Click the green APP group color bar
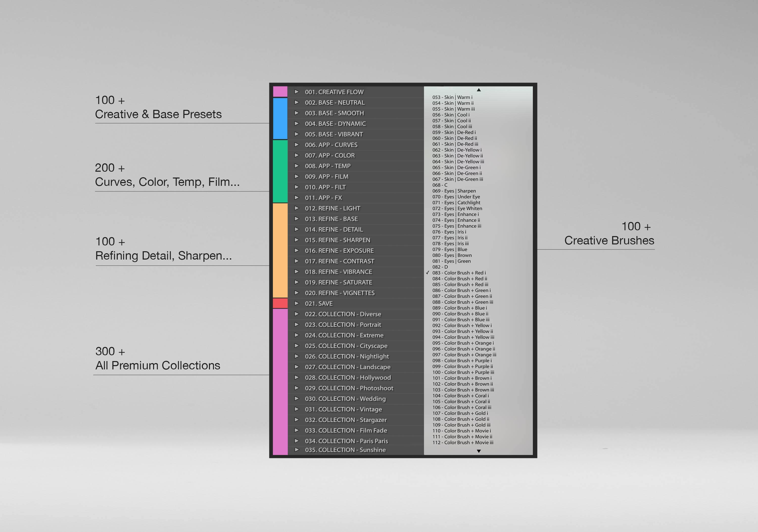This screenshot has height=532, width=758. click(x=280, y=171)
